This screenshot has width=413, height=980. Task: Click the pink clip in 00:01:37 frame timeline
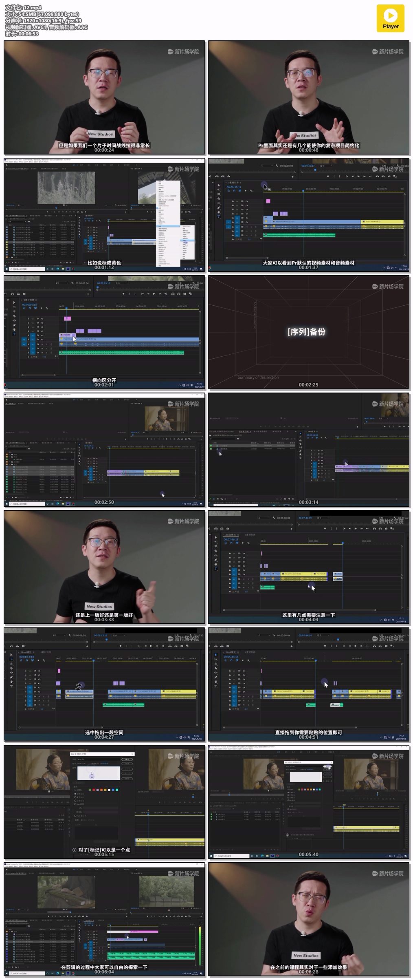[x=268, y=201]
